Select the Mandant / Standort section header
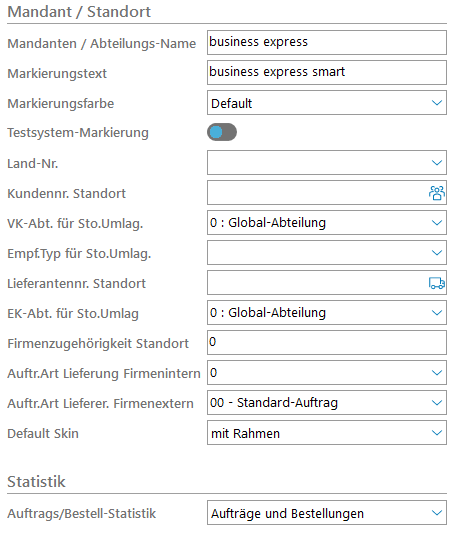454x539 pixels. pos(79,12)
